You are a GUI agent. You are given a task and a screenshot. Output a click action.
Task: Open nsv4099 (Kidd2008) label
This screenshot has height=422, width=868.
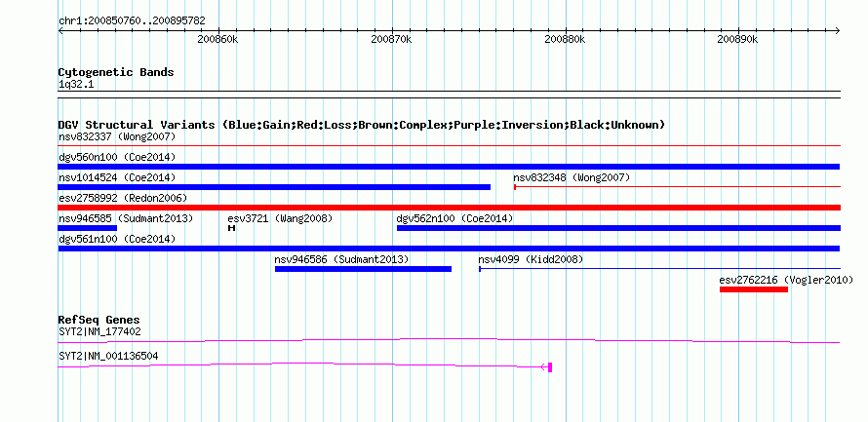click(x=531, y=259)
